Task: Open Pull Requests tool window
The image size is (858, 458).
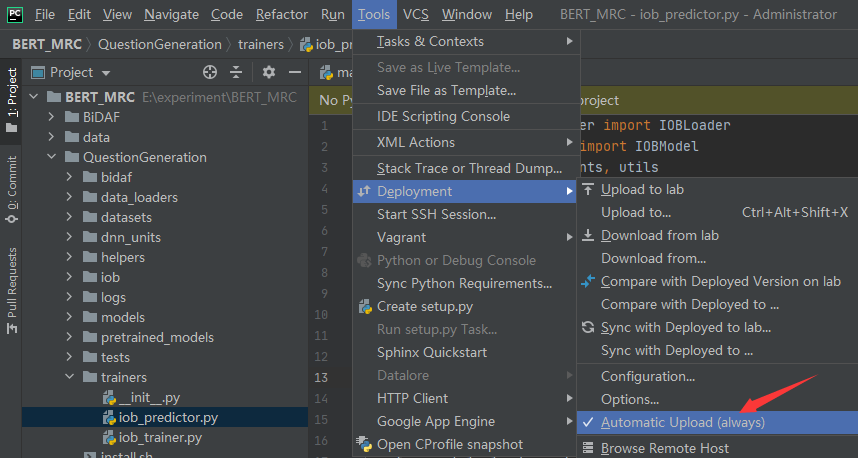Action: (12, 283)
